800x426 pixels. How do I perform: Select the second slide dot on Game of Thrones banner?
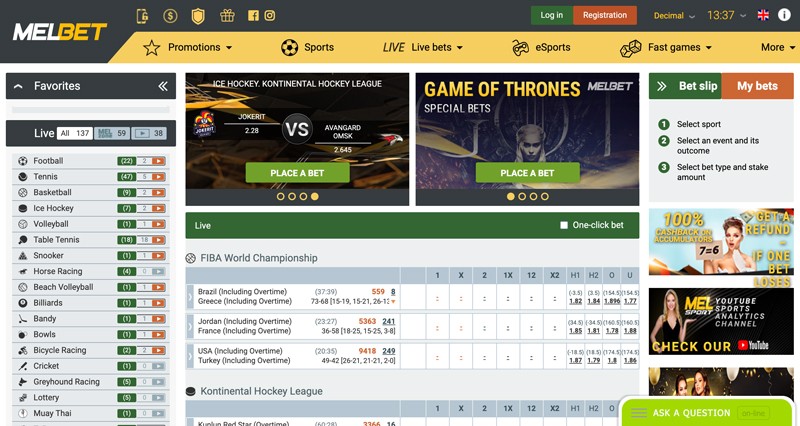pos(522,196)
